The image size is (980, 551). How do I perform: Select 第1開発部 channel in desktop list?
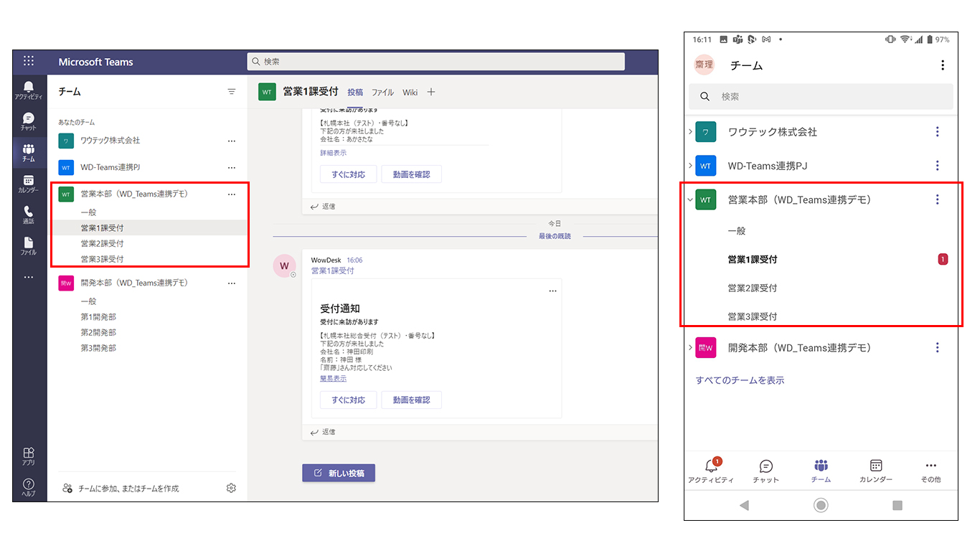pyautogui.click(x=98, y=316)
